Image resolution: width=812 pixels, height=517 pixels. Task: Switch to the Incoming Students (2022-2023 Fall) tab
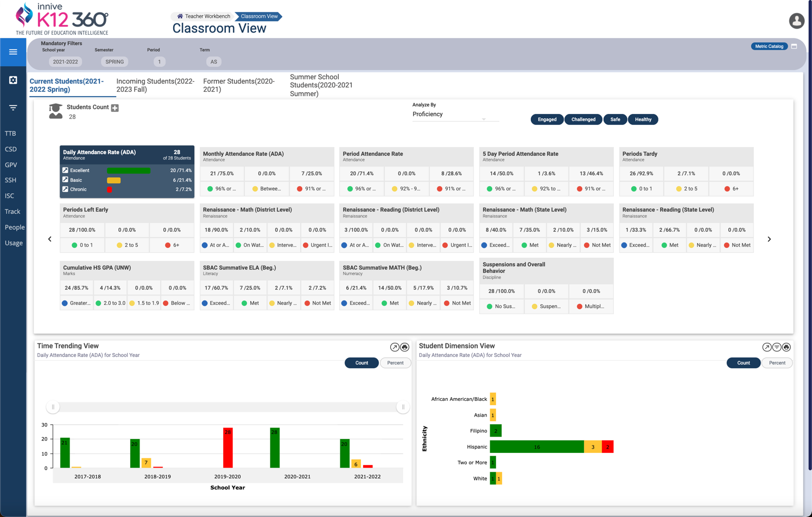155,85
